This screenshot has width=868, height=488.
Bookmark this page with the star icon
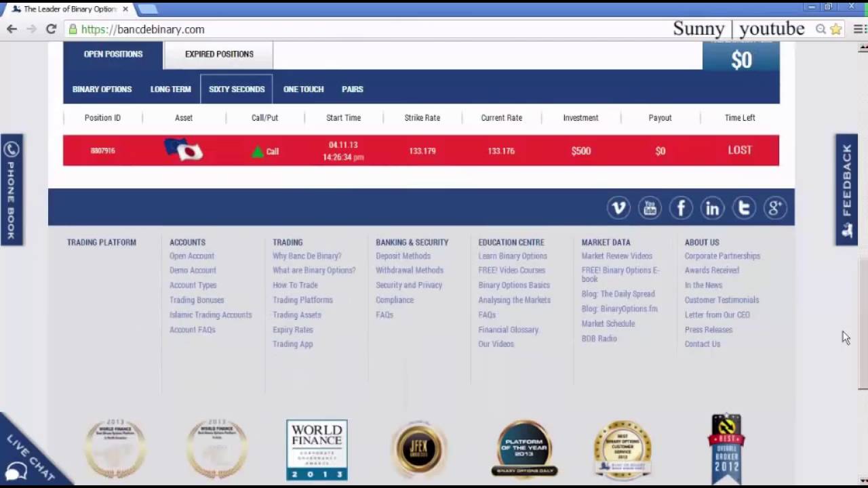836,29
